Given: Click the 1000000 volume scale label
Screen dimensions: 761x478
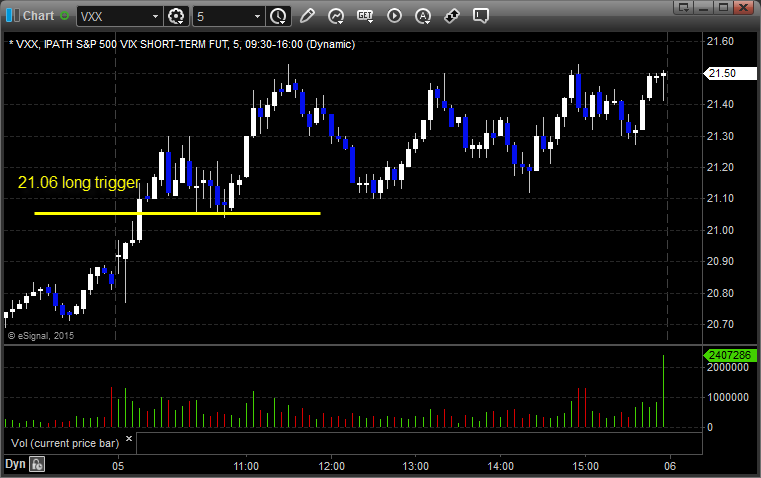Looking at the screenshot, I should click(728, 397).
